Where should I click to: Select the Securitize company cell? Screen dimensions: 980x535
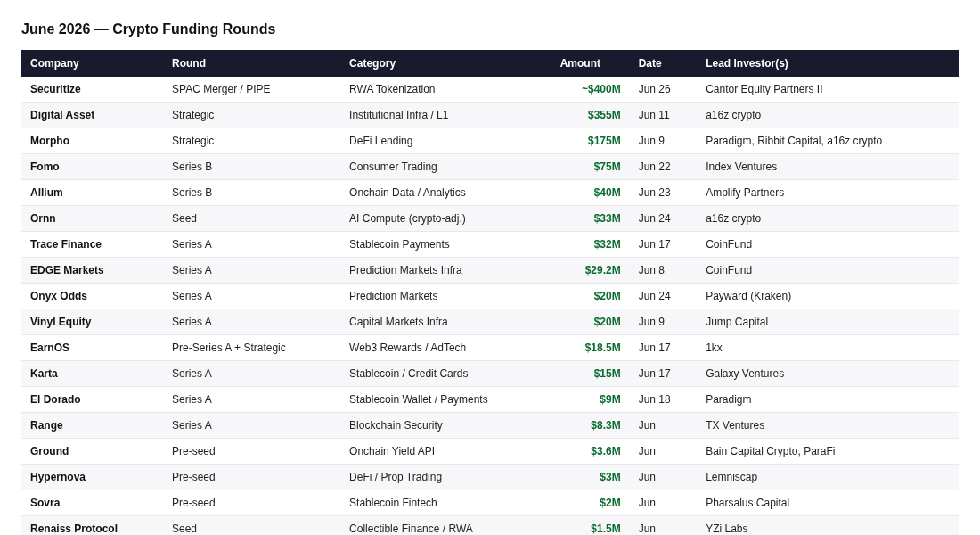coord(55,89)
